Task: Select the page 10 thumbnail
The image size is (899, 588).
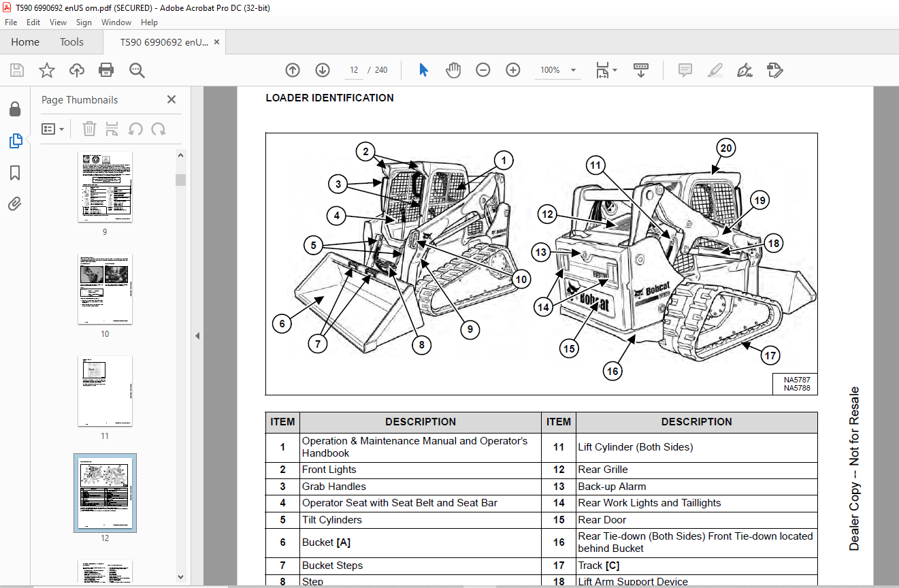Action: click(105, 289)
